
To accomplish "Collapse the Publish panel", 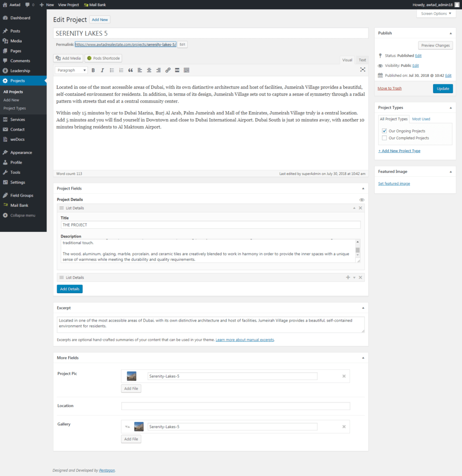I will [x=449, y=33].
